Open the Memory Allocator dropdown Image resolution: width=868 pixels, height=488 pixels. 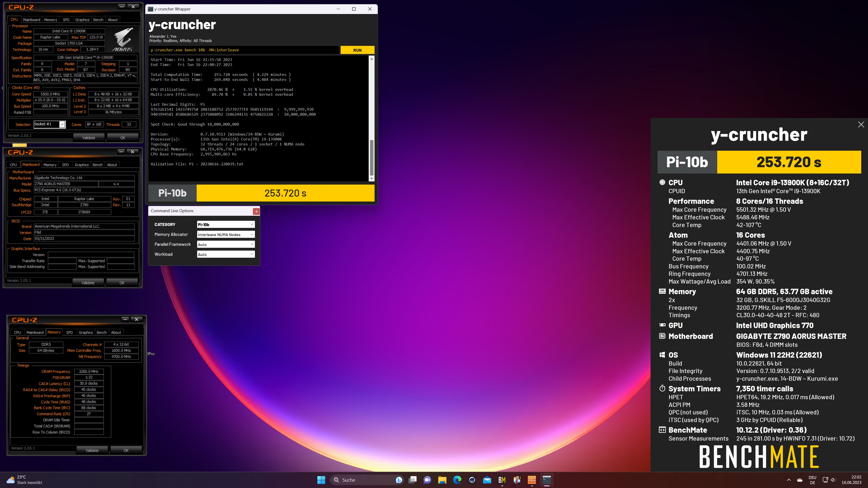(226, 235)
